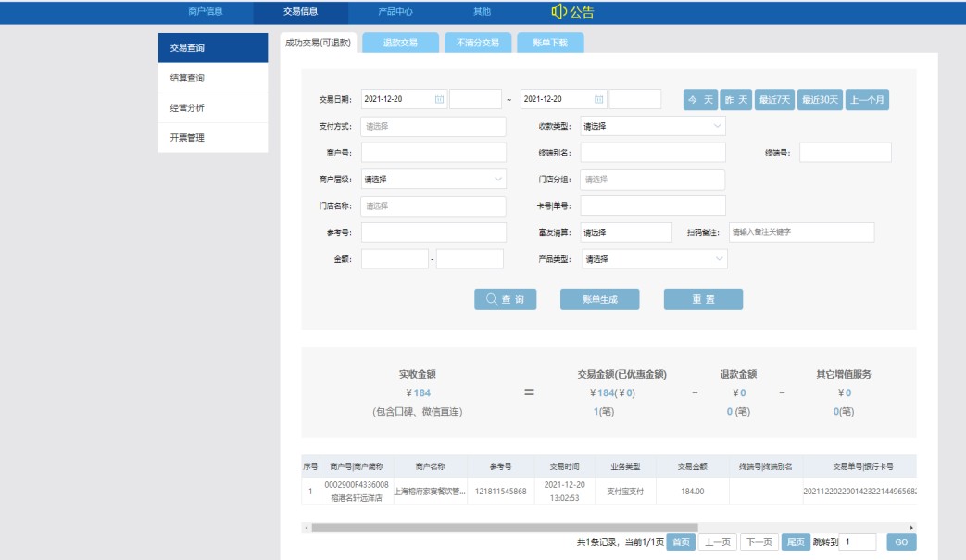966x560 pixels.
Task: Click the 查询 search button
Action: point(505,299)
